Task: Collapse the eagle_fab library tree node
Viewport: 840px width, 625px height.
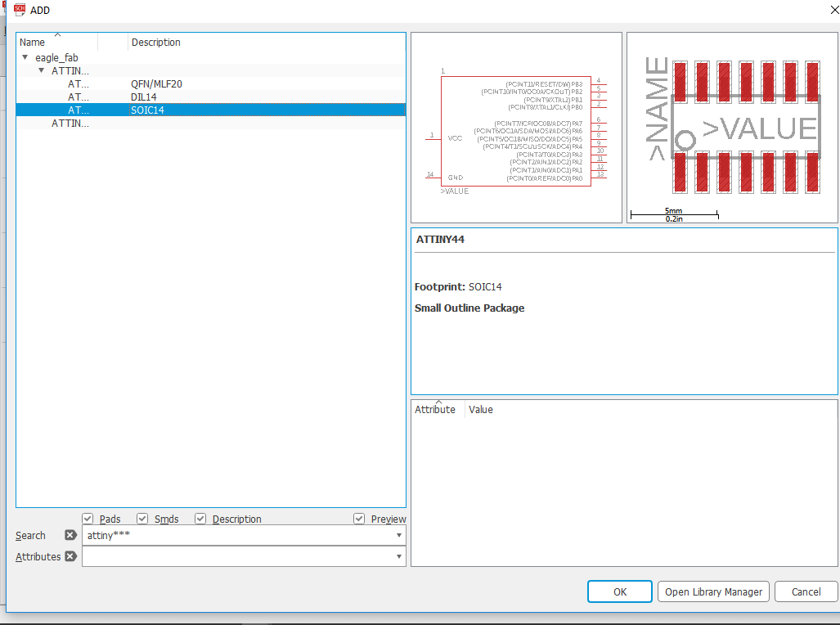Action: tap(25, 56)
